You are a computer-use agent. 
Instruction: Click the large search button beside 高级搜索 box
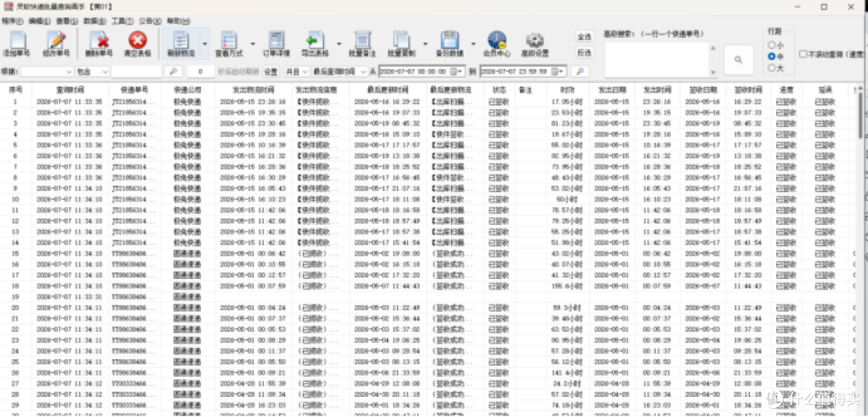(x=739, y=59)
